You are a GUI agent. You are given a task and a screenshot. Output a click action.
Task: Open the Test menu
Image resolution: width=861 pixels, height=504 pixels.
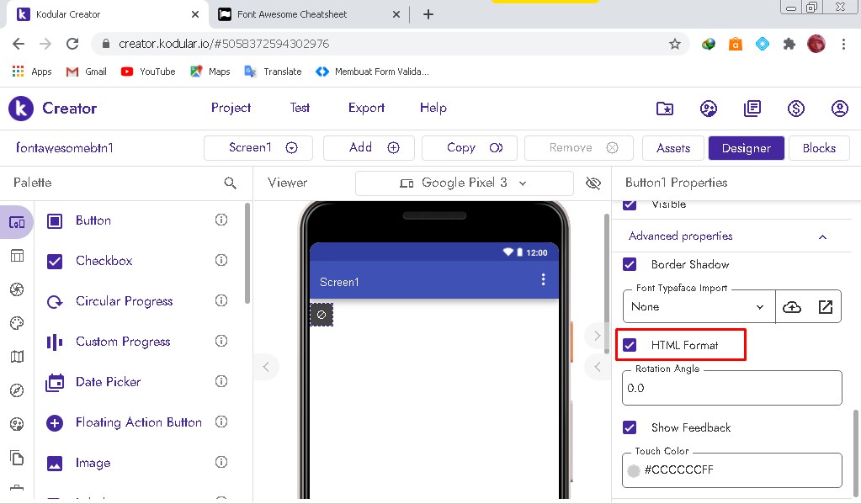300,109
